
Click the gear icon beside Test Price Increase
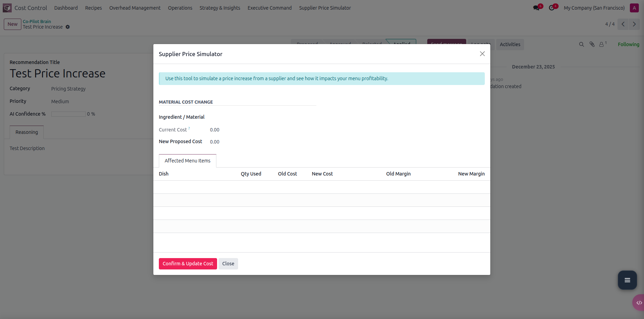[68, 27]
